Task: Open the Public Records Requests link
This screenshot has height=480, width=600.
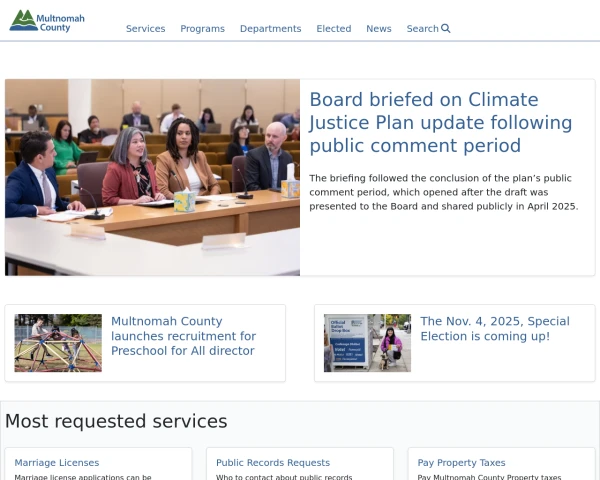Action: 272,463
